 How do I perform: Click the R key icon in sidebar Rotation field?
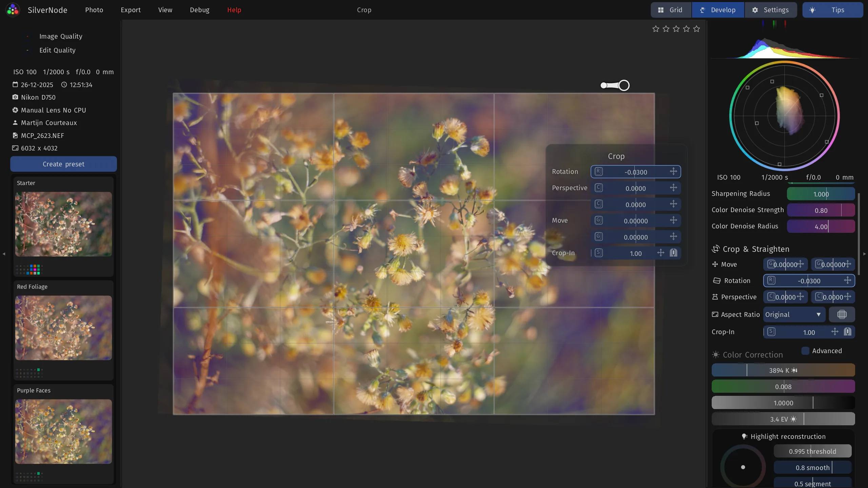point(771,280)
